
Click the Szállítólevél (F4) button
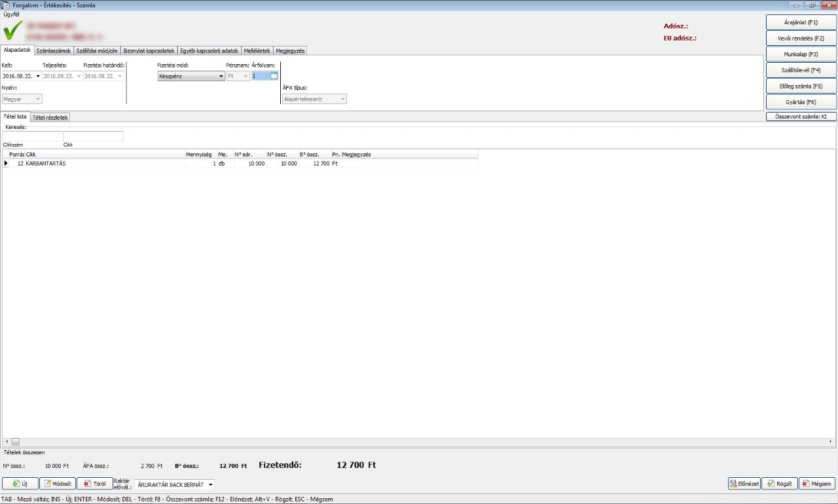801,70
